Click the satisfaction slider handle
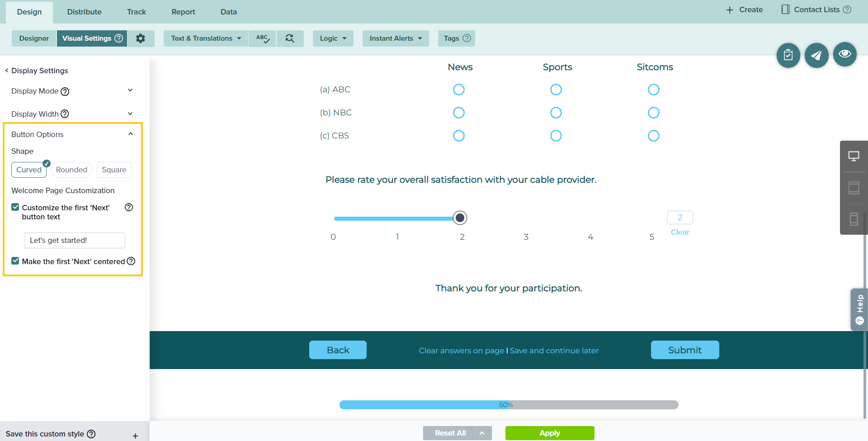Image resolution: width=868 pixels, height=441 pixels. pos(460,218)
